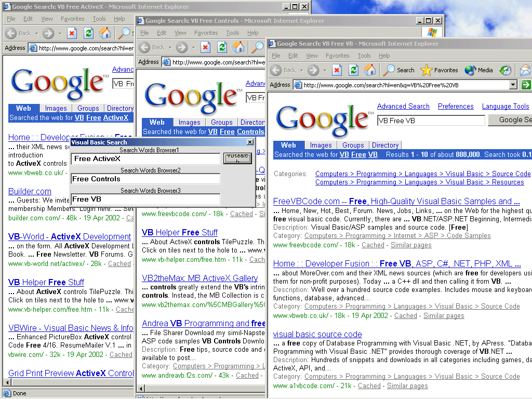Image resolution: width=532 pixels, height=399 pixels.
Task: Switch to Images tab in VB Free ActiveX window
Action: 56,108
